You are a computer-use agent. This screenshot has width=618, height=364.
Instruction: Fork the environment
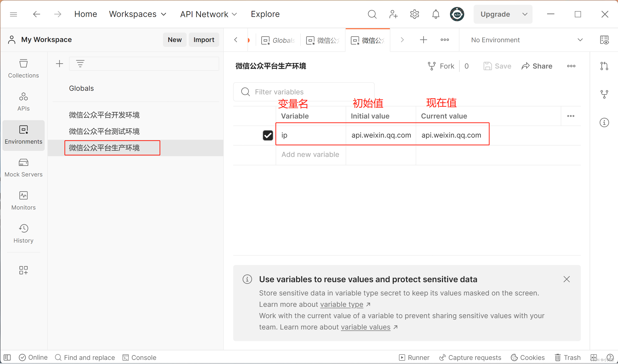tap(441, 66)
